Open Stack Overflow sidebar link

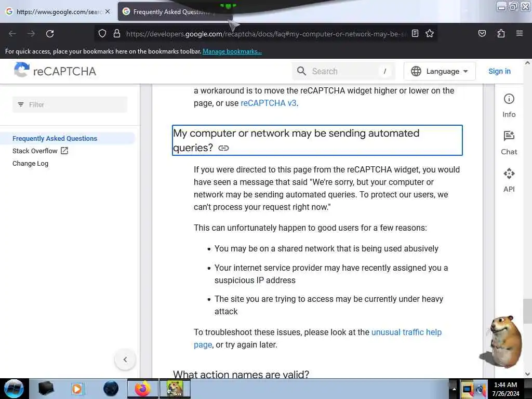pyautogui.click(x=35, y=151)
